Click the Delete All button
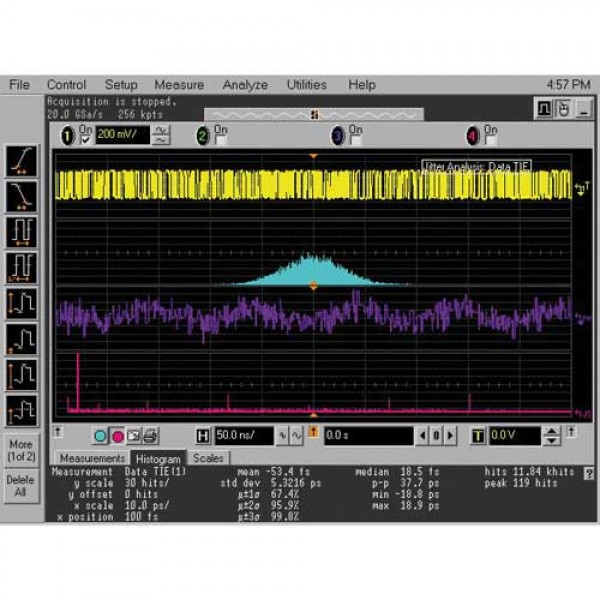The image size is (600, 600). tap(21, 486)
